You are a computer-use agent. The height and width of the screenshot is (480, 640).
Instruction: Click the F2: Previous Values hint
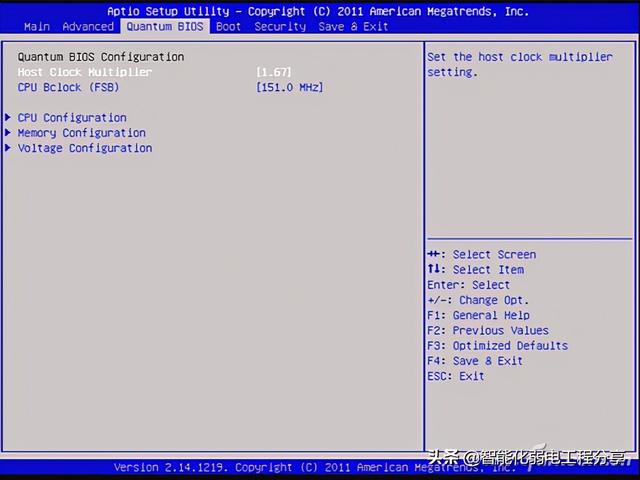click(488, 331)
